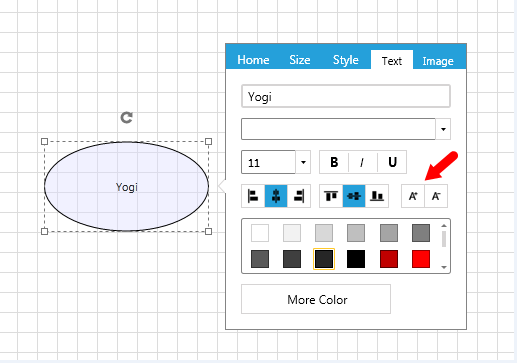Click the Yogi text input field
517x363 pixels.
tap(346, 96)
